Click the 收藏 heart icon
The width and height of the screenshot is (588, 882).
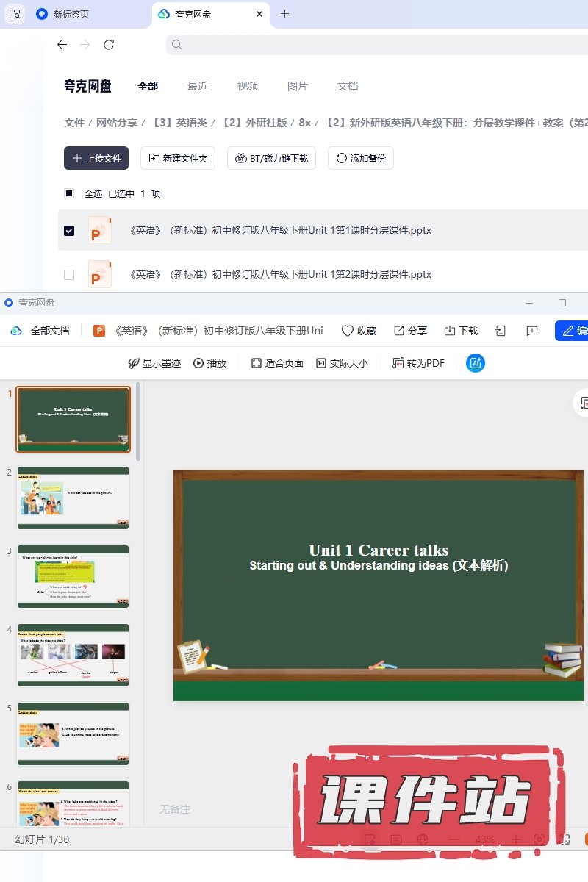348,331
